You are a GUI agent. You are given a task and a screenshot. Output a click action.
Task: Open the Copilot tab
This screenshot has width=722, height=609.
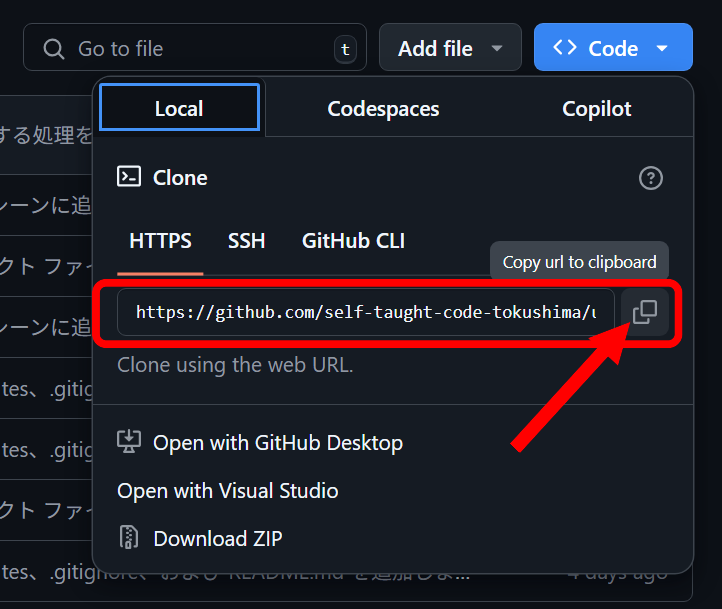(x=596, y=109)
